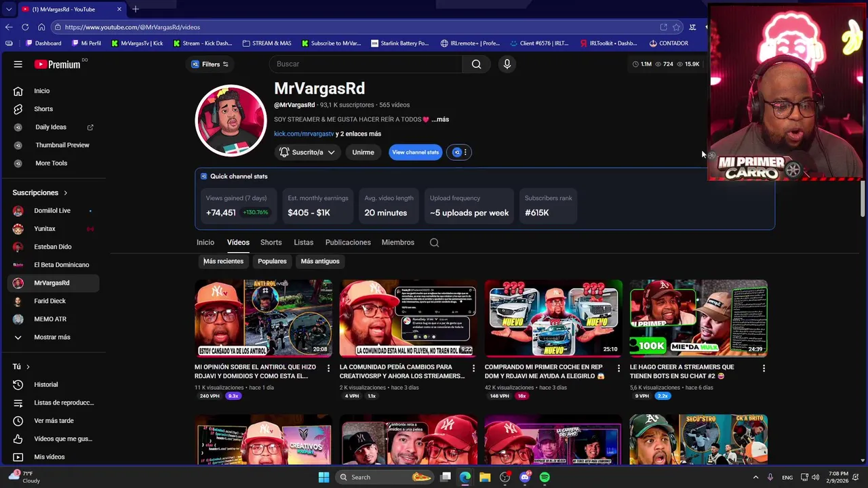Open Suscrito/a notification dropdown
This screenshot has height=488, width=868.
coord(308,152)
